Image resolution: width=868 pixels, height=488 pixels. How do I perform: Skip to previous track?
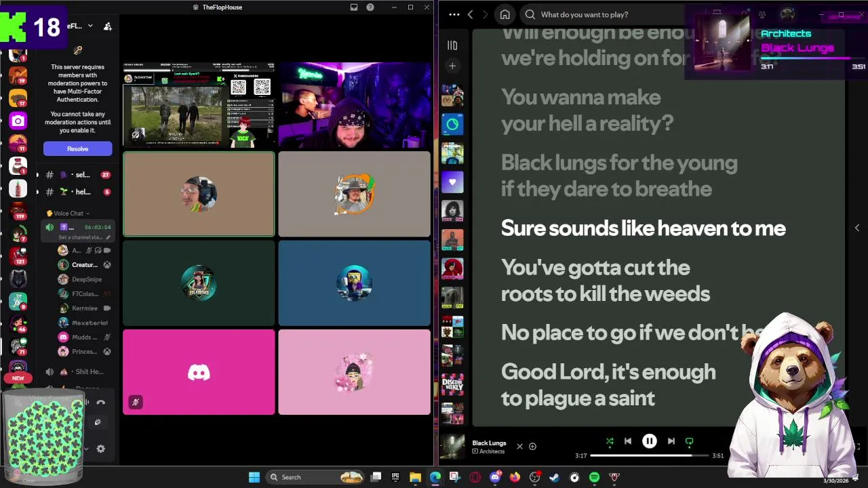tap(628, 441)
